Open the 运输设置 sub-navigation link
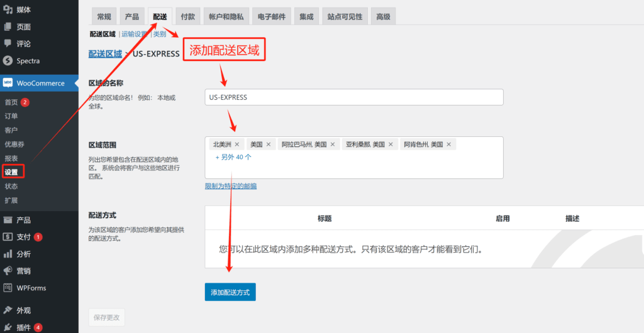The height and width of the screenshot is (333, 644). pyautogui.click(x=135, y=34)
